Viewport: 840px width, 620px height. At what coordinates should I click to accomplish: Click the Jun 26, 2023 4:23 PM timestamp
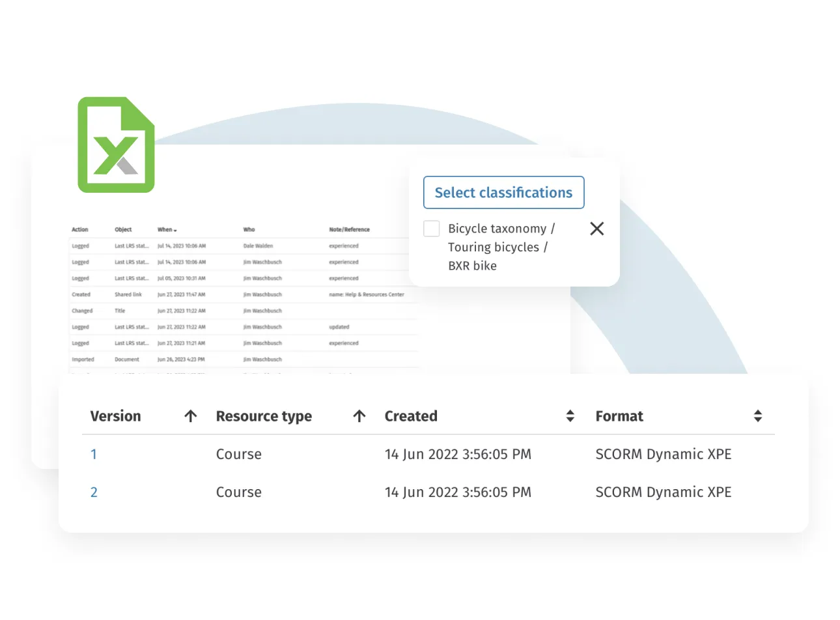click(x=181, y=359)
